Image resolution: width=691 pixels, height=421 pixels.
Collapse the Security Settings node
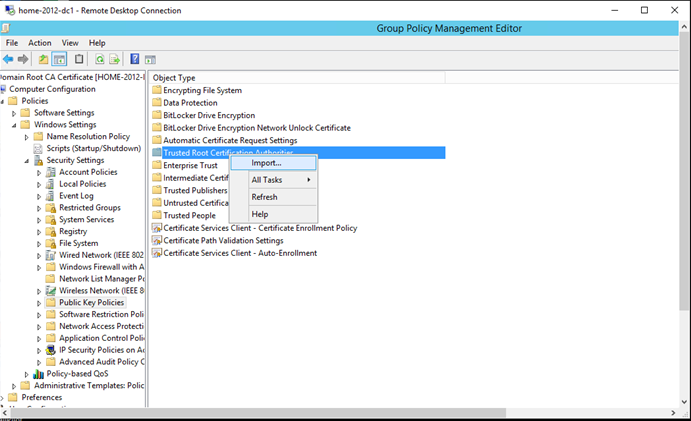tap(26, 161)
